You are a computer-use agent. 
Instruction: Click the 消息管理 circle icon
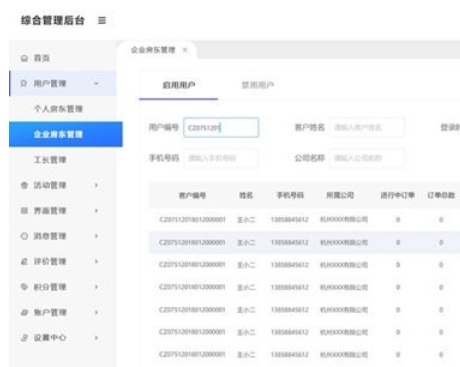[24, 236]
